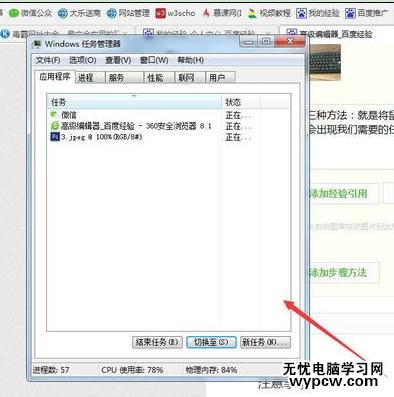Sort tasks by the 状态 column header
The height and width of the screenshot is (397, 394).
pos(241,102)
